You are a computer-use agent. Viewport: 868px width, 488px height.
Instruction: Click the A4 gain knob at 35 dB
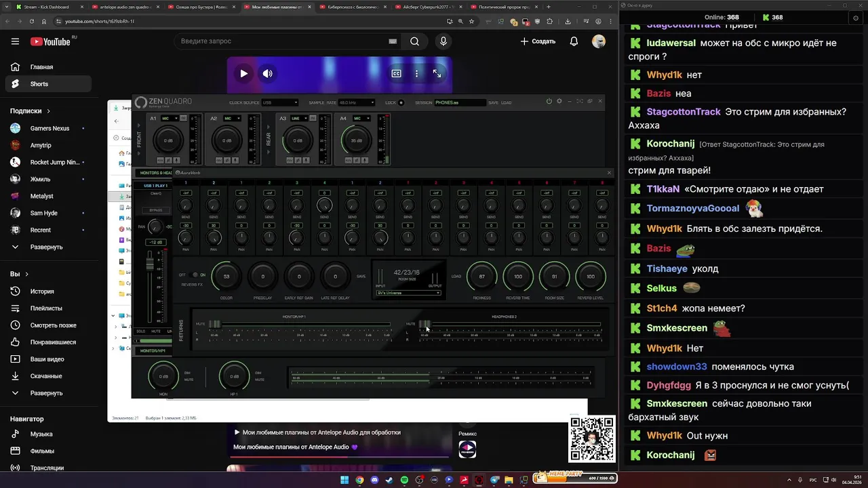coord(357,140)
